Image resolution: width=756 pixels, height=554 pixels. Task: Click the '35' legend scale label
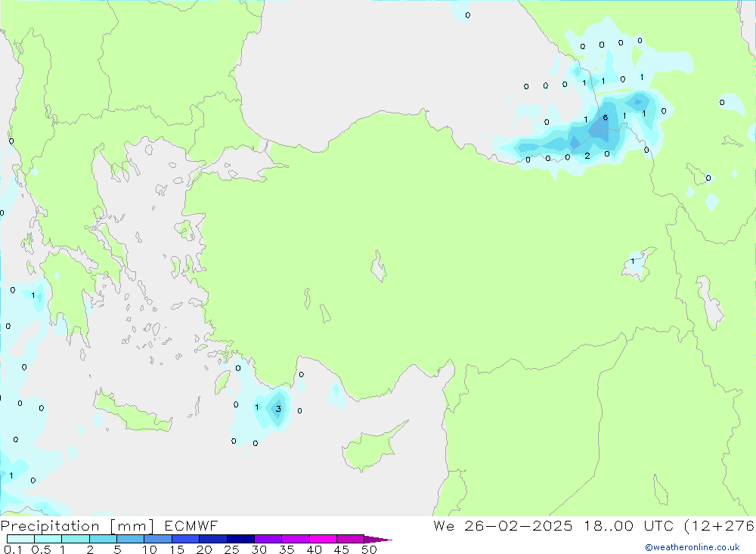tap(287, 549)
